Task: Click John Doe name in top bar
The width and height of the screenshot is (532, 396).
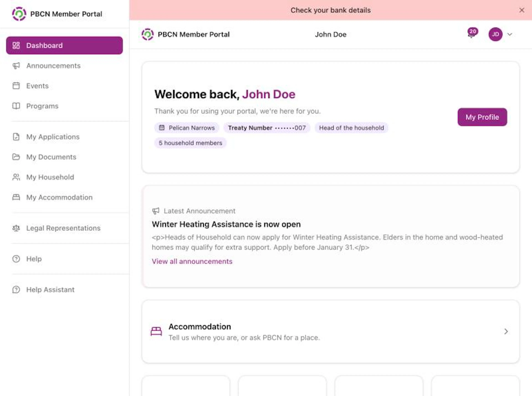Action: [x=330, y=34]
